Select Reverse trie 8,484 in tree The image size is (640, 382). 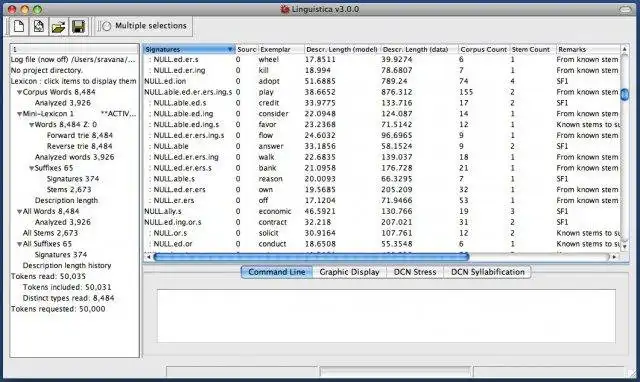(x=80, y=146)
